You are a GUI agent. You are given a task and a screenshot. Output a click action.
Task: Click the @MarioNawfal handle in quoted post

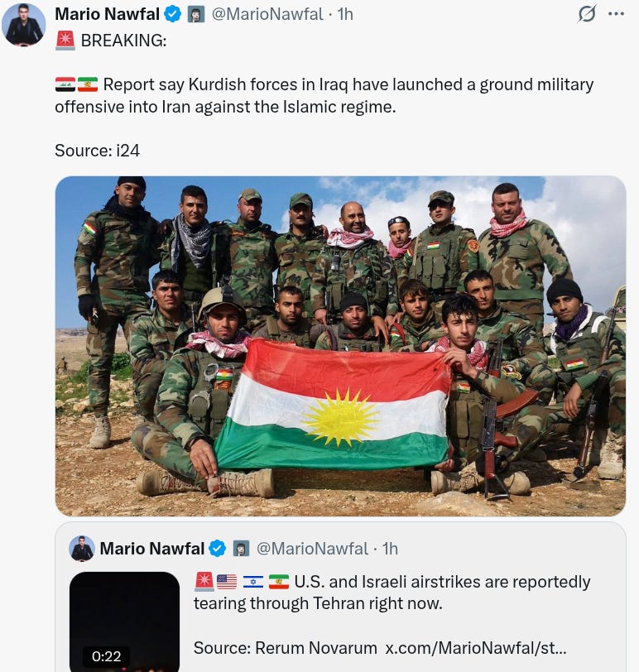312,549
